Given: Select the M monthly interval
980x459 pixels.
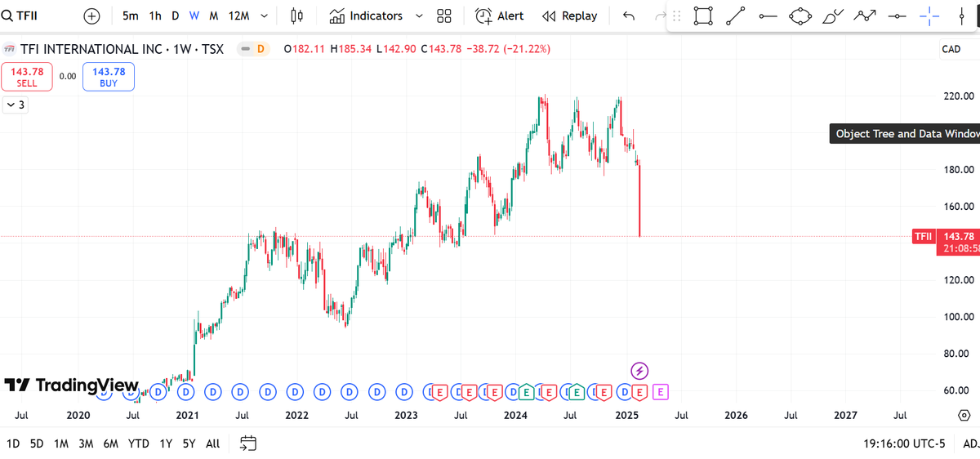Looking at the screenshot, I should tap(213, 16).
